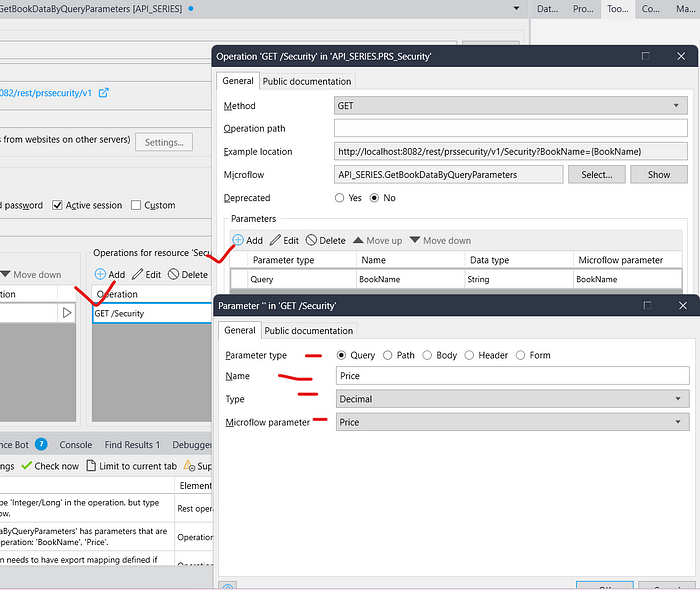700x590 pixels.
Task: Open the Method GET dropdown
Action: [511, 105]
